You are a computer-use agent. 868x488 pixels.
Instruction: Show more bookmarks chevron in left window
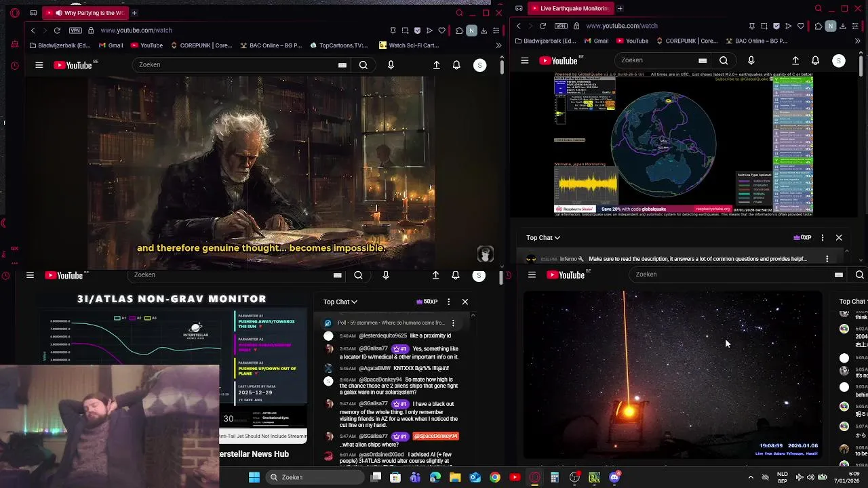498,45
